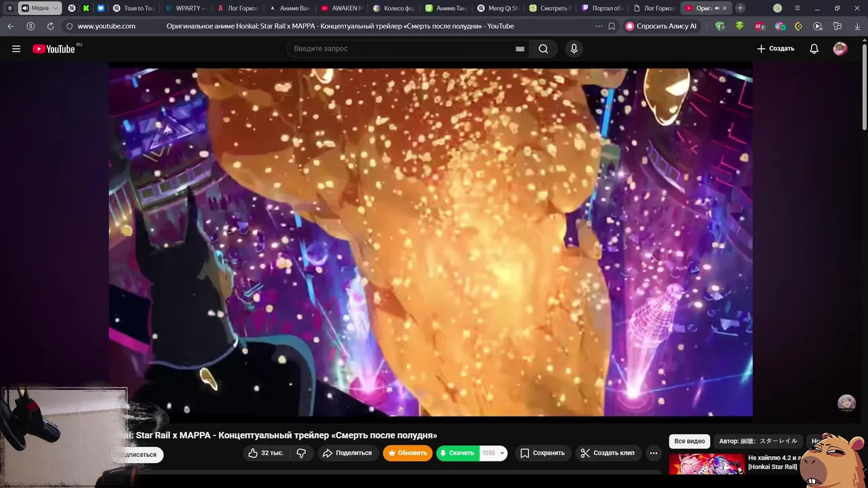This screenshot has width=868, height=488.
Task: Click the Подписаться subscribe button
Action: tap(138, 455)
